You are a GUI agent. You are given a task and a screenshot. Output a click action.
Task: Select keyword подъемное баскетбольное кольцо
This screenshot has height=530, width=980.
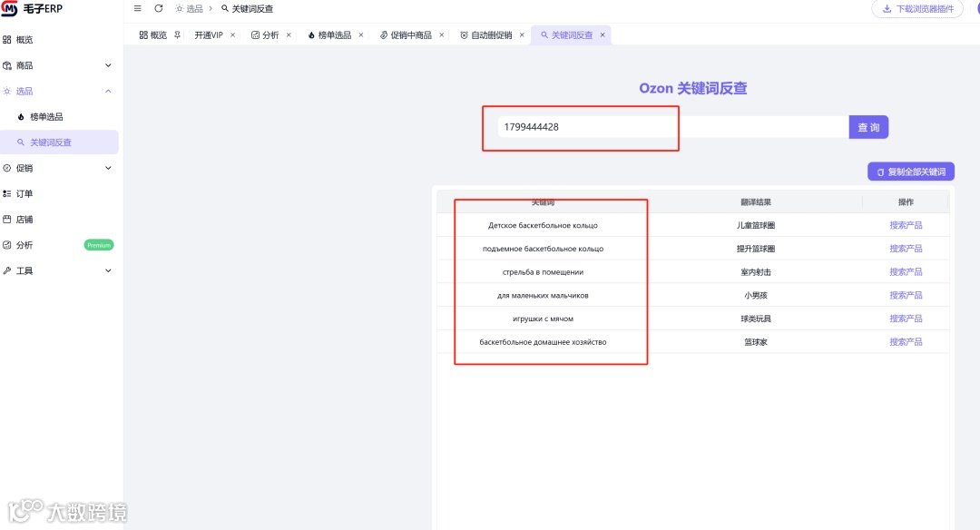tap(543, 248)
